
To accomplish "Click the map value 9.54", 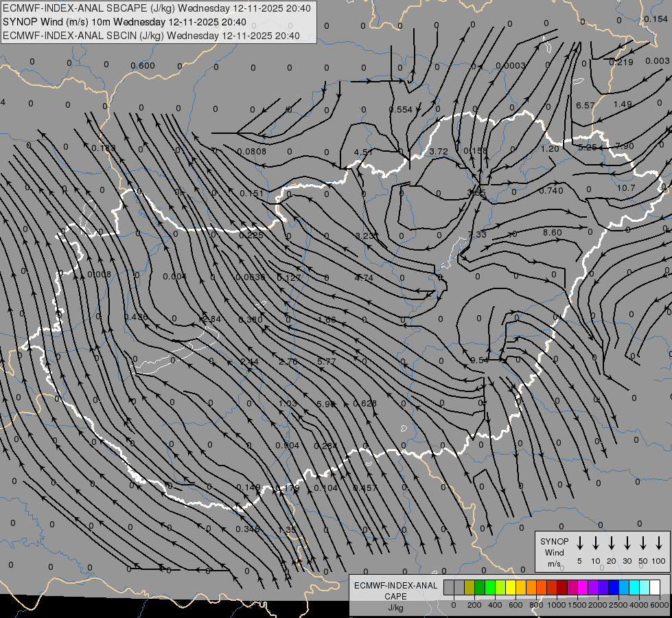I will point(480,360).
